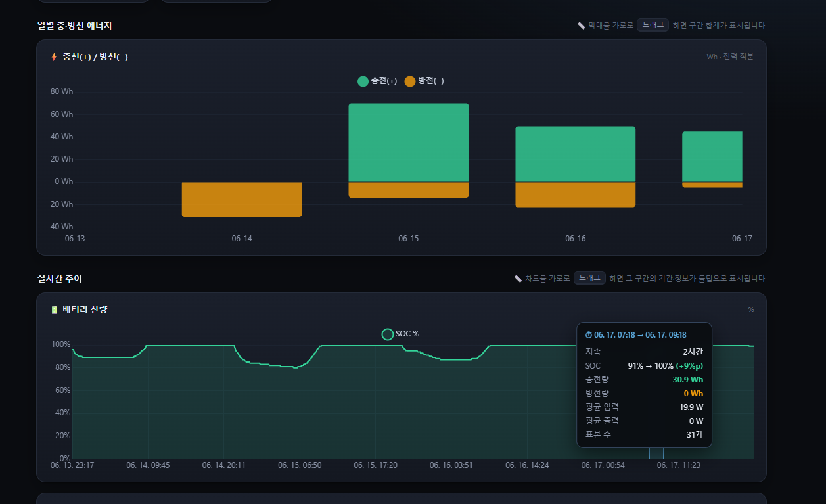826x504 pixels.
Task: Click the clock icon in the tooltip header
Action: click(589, 335)
